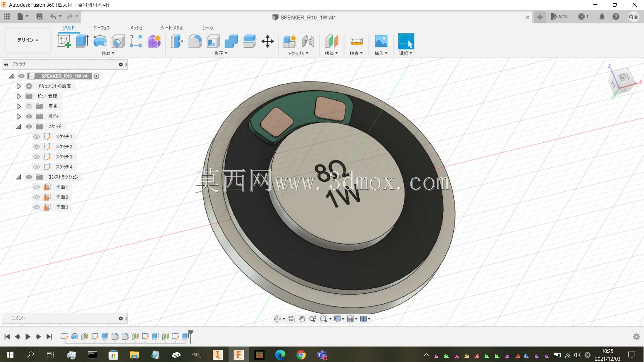Show スケッチ1 in the browser

coord(37,137)
